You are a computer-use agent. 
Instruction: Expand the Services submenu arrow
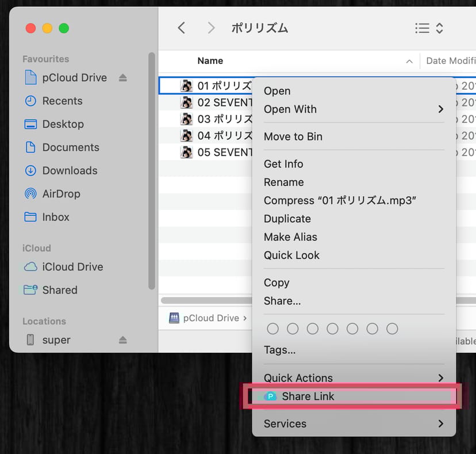440,424
